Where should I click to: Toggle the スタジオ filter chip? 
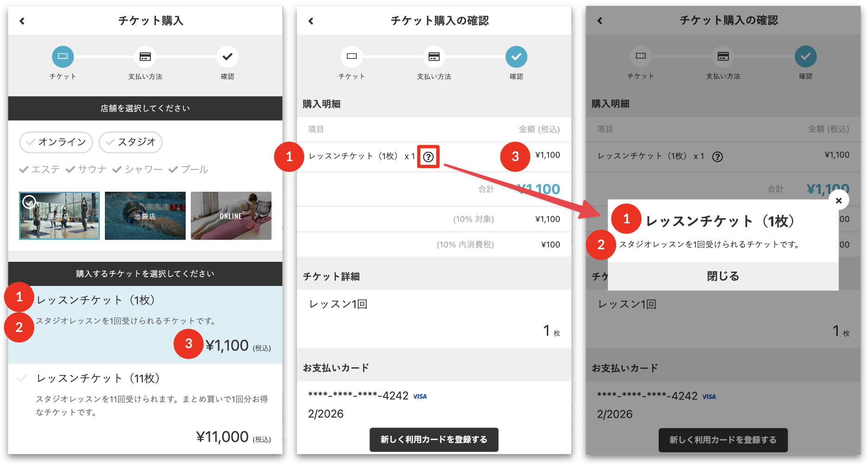point(131,142)
